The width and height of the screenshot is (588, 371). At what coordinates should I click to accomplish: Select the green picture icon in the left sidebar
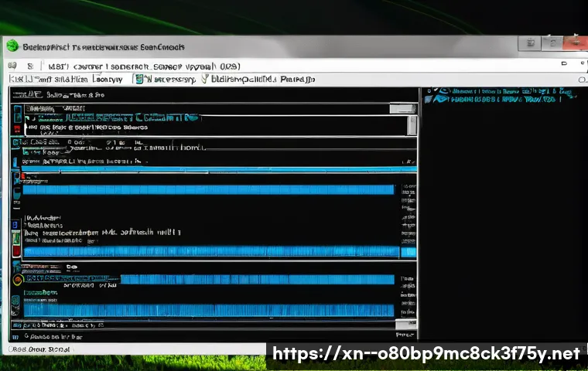click(16, 238)
